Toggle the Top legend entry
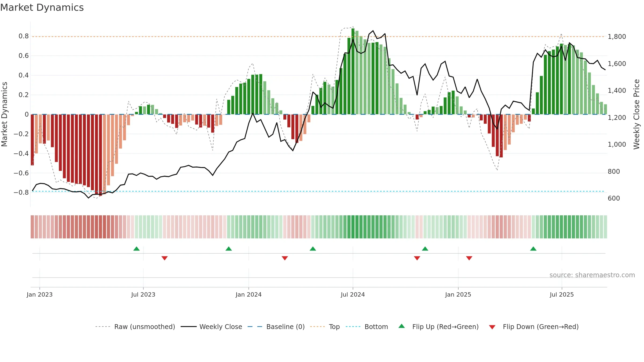 tap(325, 327)
